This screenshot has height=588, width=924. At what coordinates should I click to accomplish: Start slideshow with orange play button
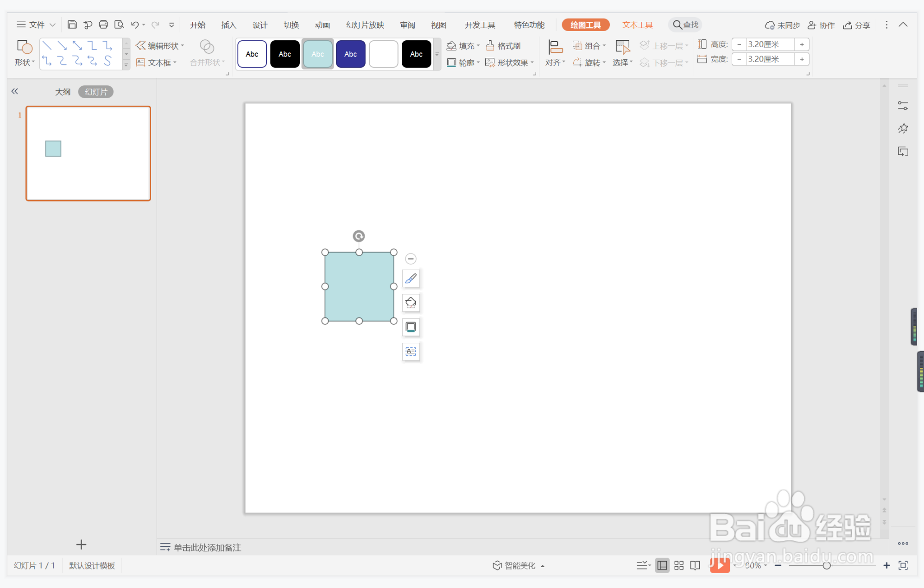(x=720, y=565)
